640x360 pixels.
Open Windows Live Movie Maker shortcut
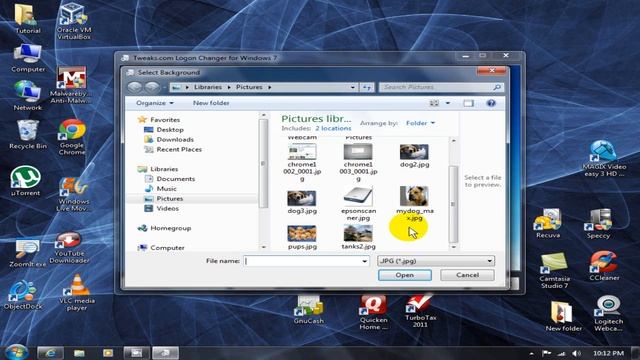(x=73, y=194)
